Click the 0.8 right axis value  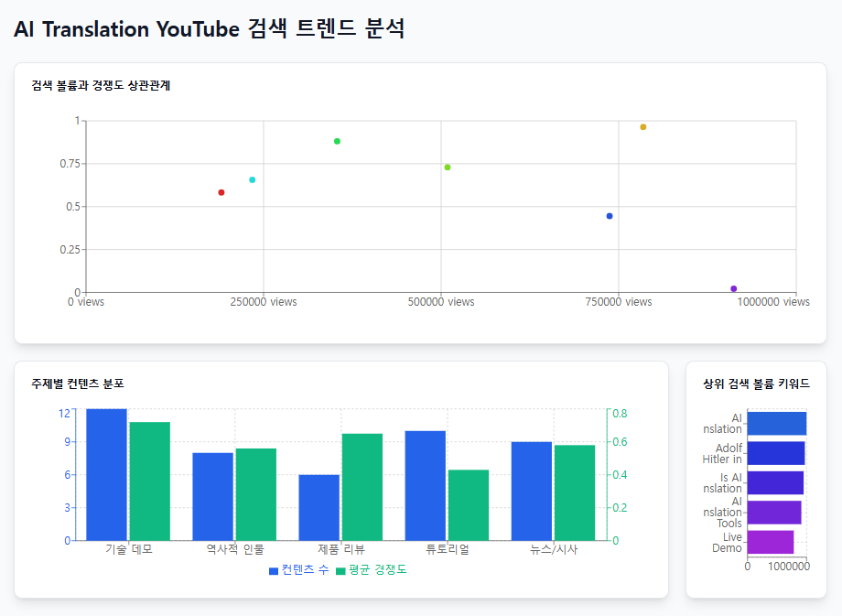click(x=620, y=414)
